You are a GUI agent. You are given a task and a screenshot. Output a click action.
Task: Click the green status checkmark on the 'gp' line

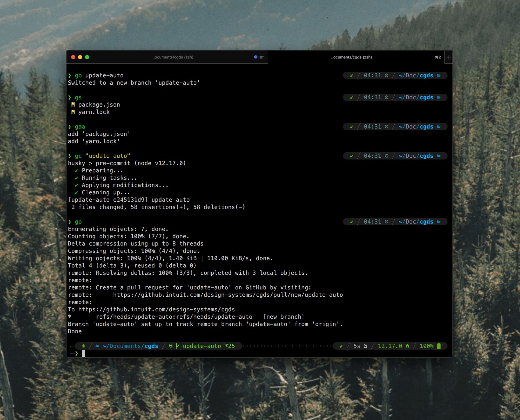[352, 221]
